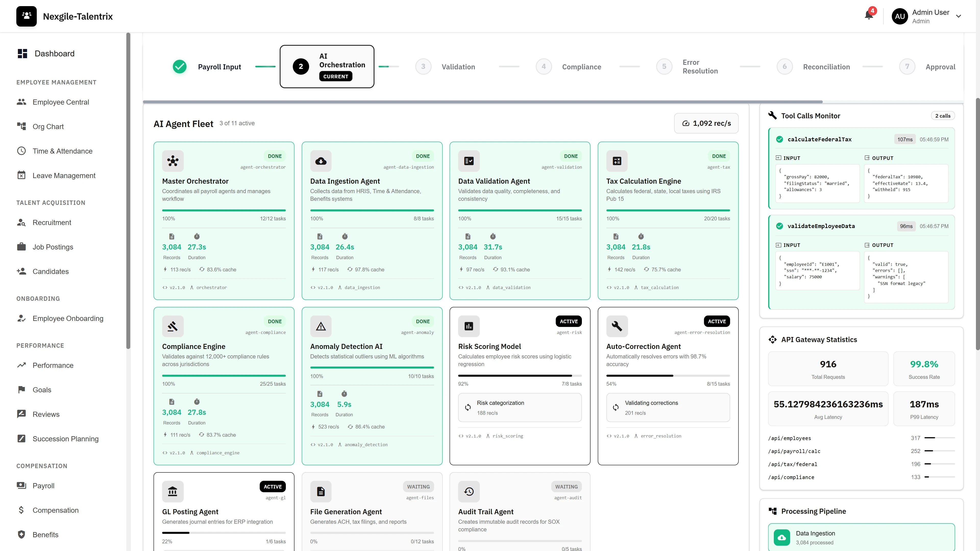Open the Tax Calculation Engine calculator icon
This screenshot has width=980, height=551.
click(617, 161)
